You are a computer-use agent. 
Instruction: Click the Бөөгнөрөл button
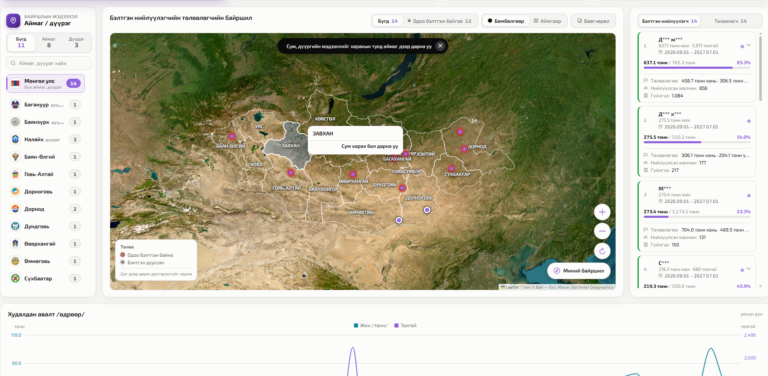(593, 21)
